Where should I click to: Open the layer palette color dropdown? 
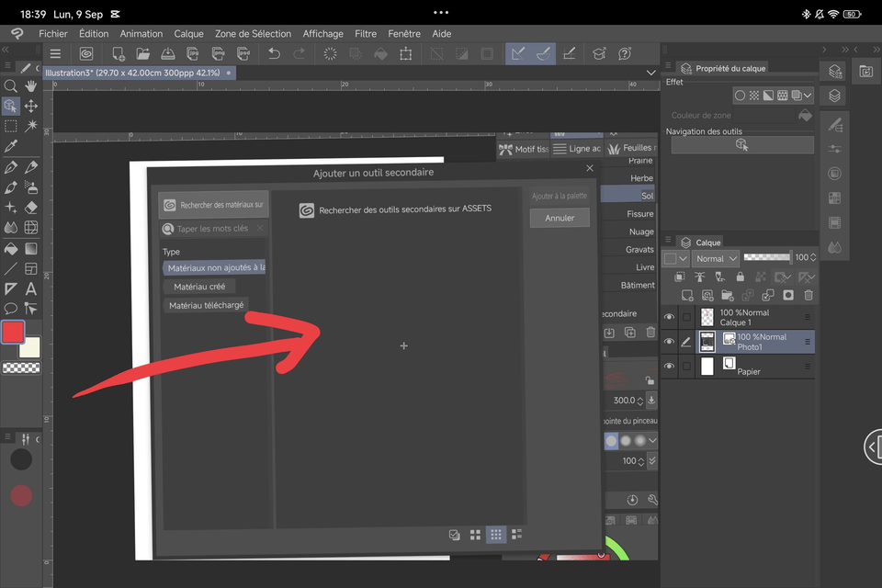[x=676, y=259]
